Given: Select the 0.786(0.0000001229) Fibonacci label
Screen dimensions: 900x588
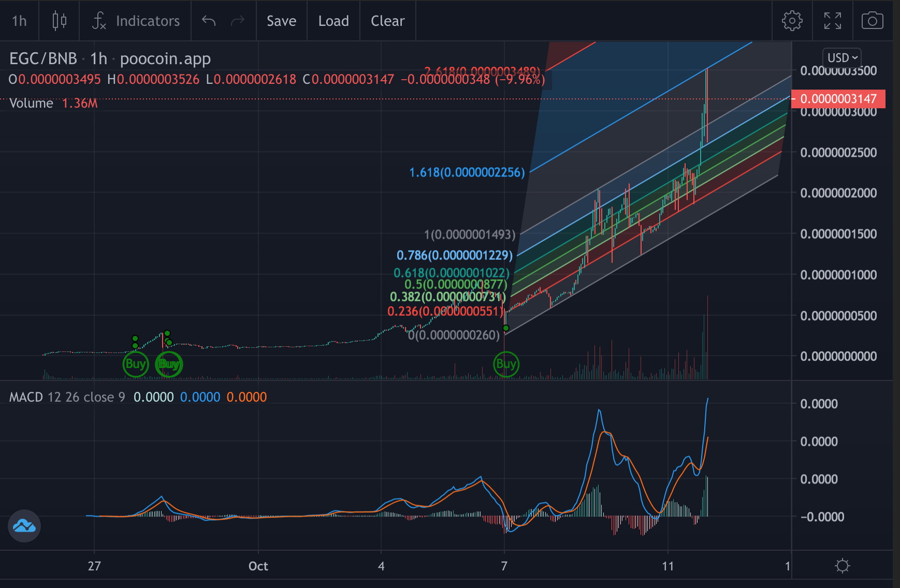Looking at the screenshot, I should 455,255.
